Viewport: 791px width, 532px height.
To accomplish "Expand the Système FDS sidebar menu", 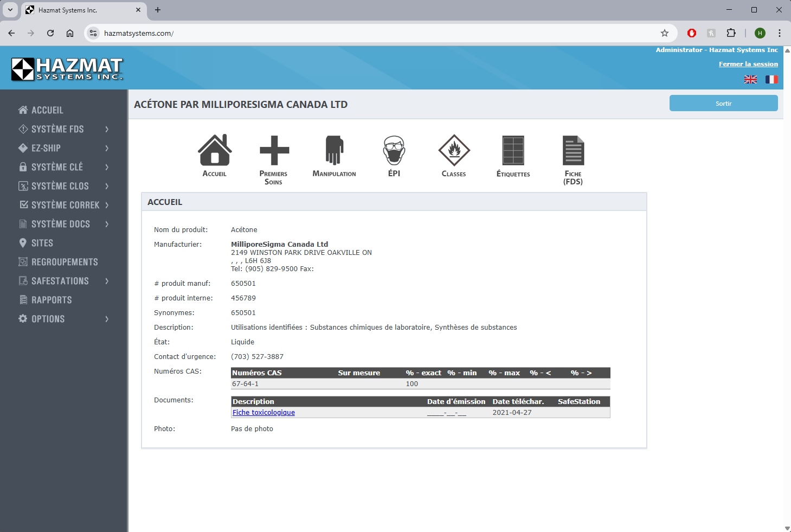I will point(57,129).
